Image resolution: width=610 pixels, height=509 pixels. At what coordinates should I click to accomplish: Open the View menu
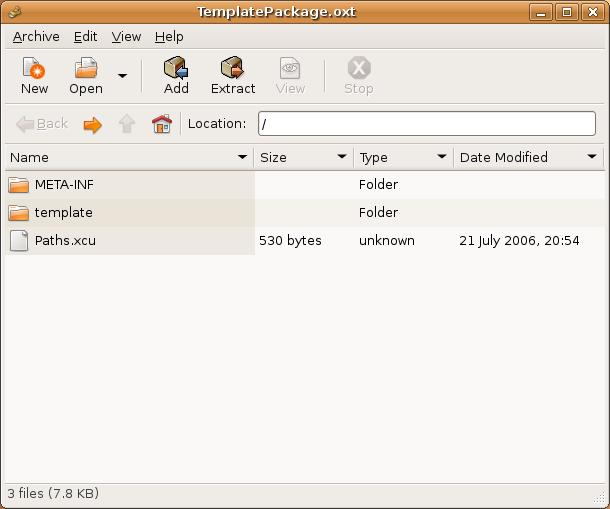(126, 36)
